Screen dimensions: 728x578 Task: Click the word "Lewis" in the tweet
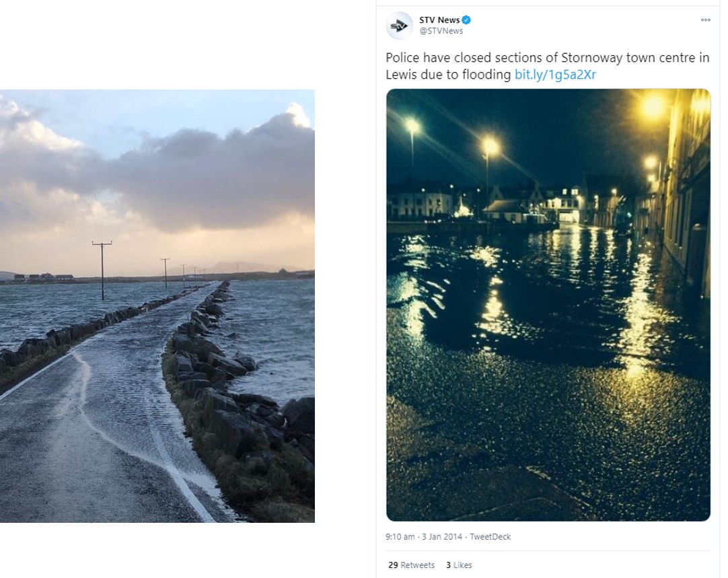pos(401,75)
